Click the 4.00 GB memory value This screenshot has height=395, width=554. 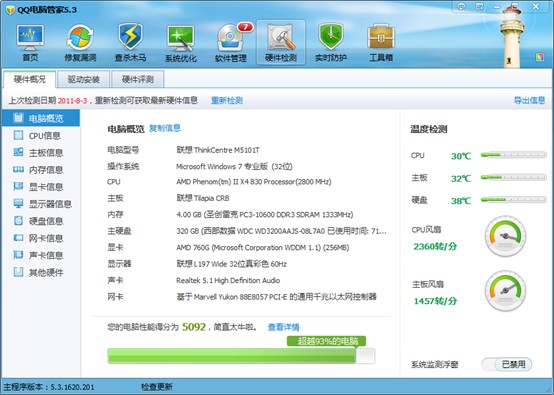point(265,214)
